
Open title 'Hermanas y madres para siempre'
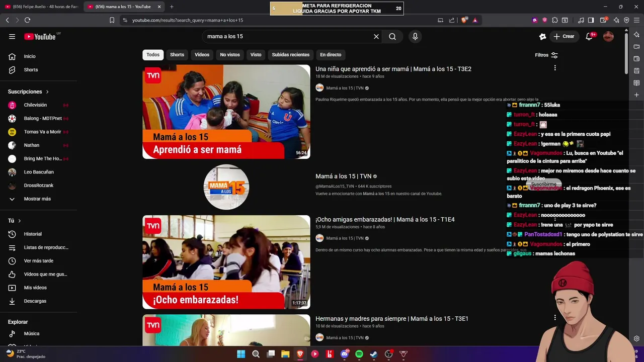click(392, 319)
